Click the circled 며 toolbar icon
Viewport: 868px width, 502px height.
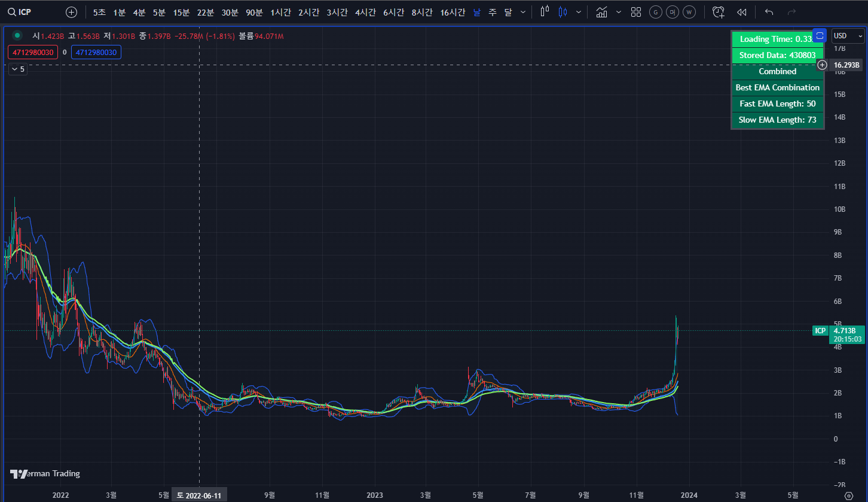click(673, 12)
